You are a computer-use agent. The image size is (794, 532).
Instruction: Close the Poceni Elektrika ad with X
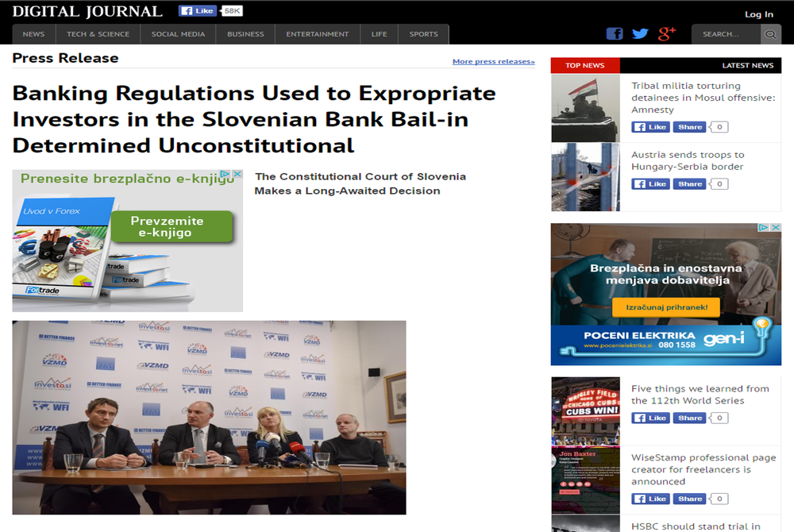[775, 227]
